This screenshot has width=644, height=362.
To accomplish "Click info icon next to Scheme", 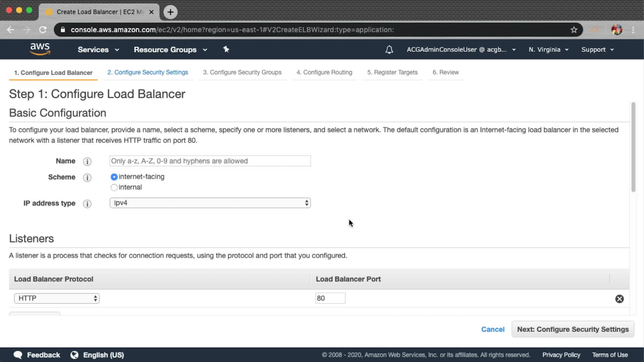I will click(x=87, y=178).
